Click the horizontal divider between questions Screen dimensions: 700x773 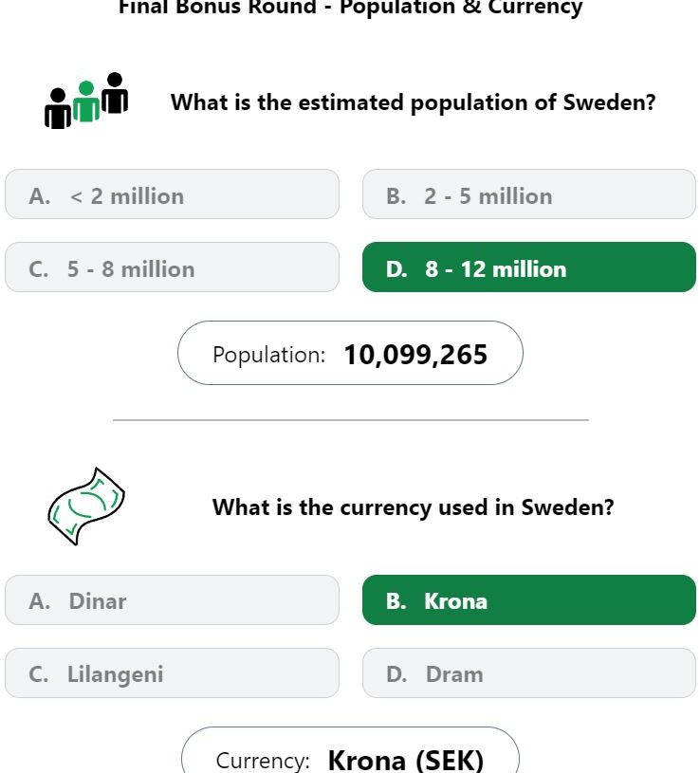point(351,420)
